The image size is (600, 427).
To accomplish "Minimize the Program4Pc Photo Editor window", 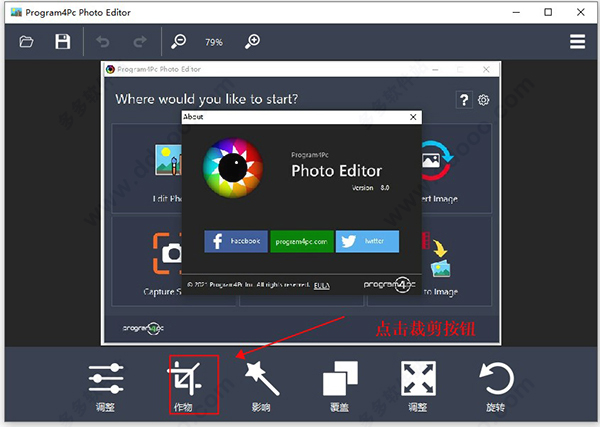I will (516, 12).
